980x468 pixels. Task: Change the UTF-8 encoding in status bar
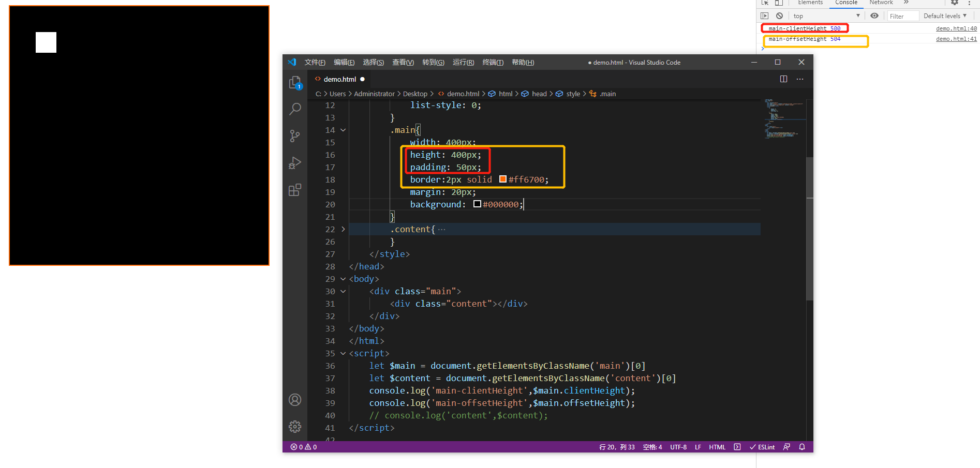[678, 447]
